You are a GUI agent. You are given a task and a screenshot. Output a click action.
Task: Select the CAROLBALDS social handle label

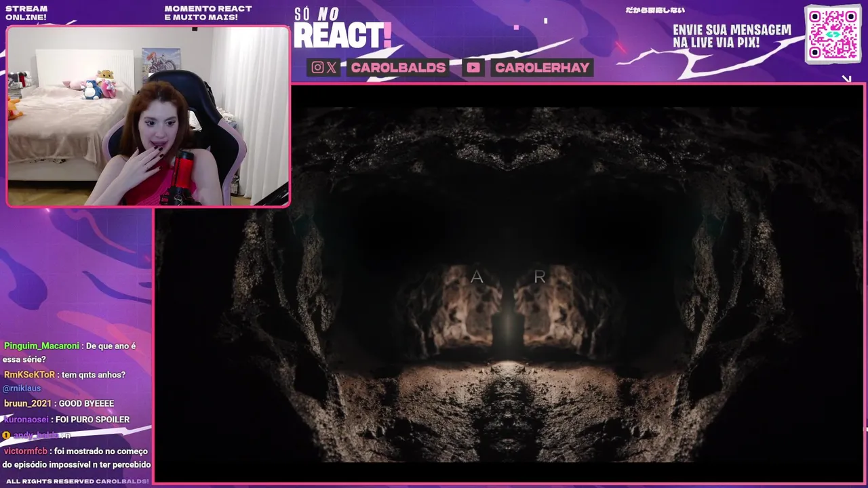[x=399, y=67]
